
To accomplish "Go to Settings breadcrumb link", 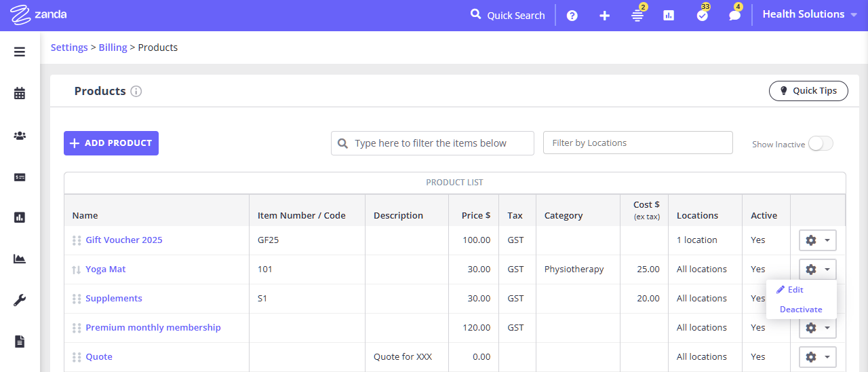I will coord(69,48).
